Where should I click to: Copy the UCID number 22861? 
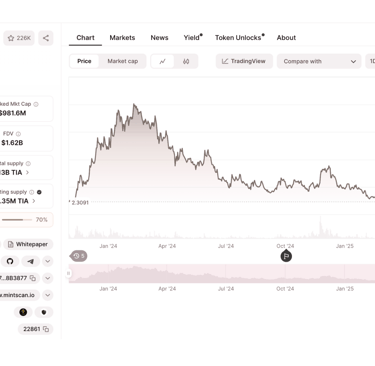pos(46,329)
